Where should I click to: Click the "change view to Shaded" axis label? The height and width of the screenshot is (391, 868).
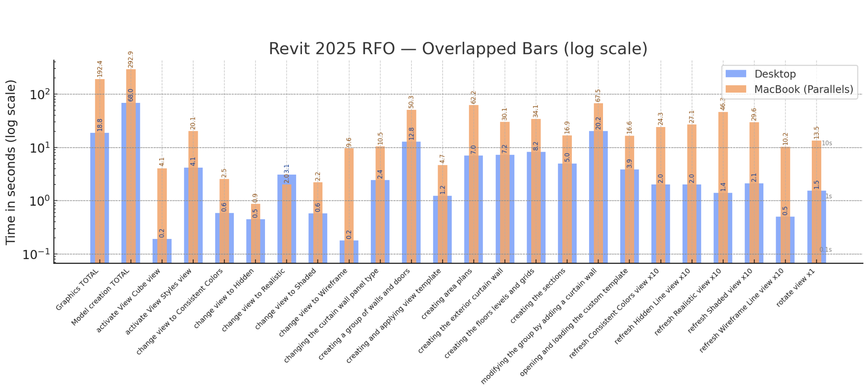(x=286, y=299)
